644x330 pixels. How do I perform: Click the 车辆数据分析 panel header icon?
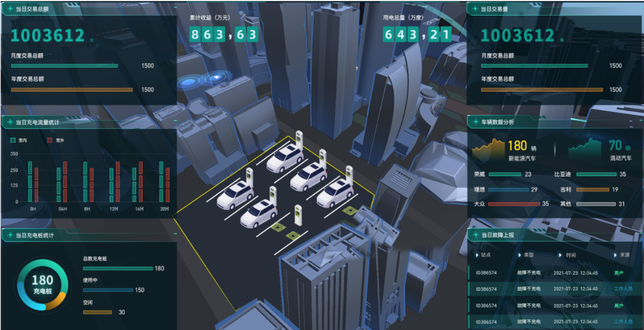tap(475, 122)
